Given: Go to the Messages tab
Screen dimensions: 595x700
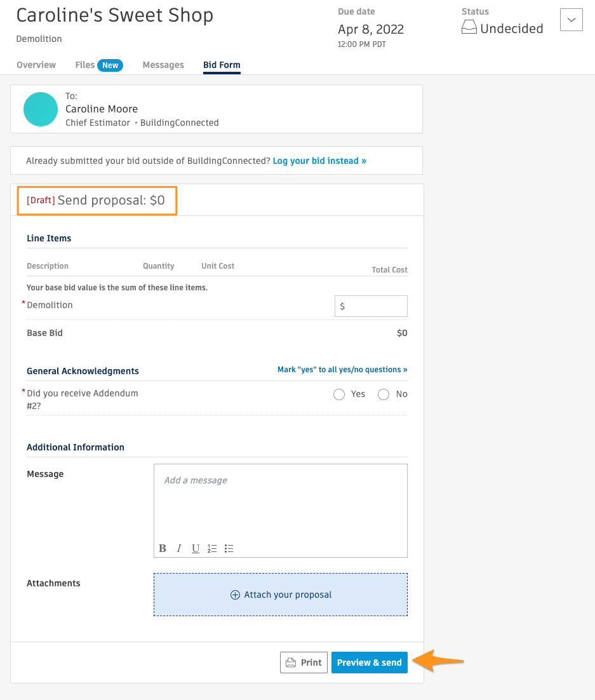Looking at the screenshot, I should click(163, 65).
